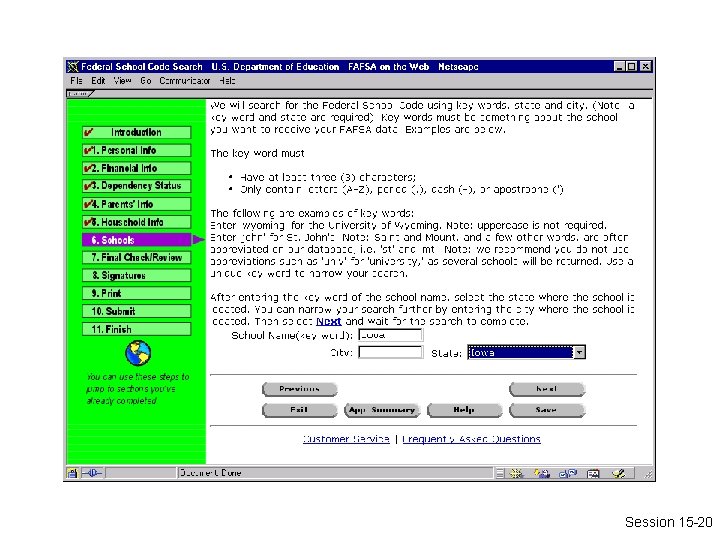720x540 pixels.
Task: Close the Netscape window
Action: [x=646, y=67]
